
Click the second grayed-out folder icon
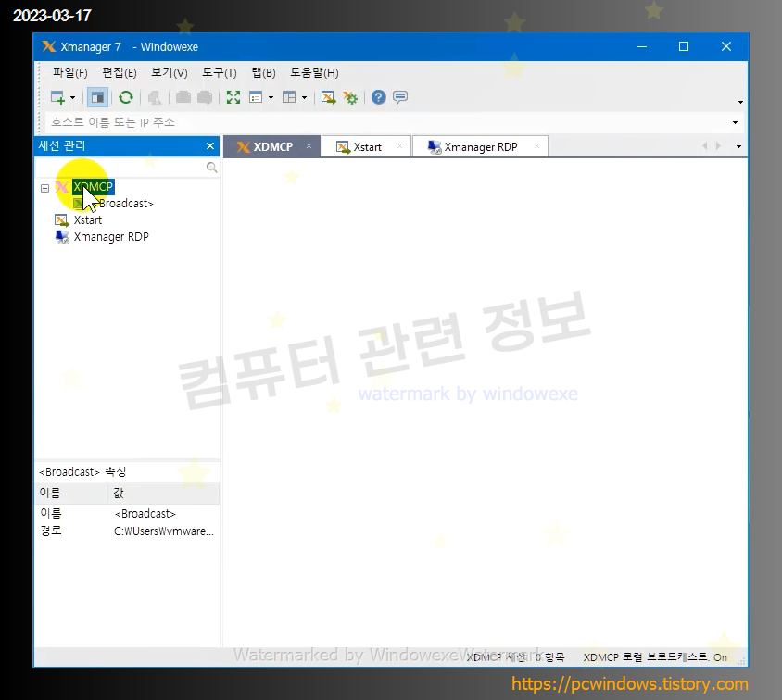205,97
